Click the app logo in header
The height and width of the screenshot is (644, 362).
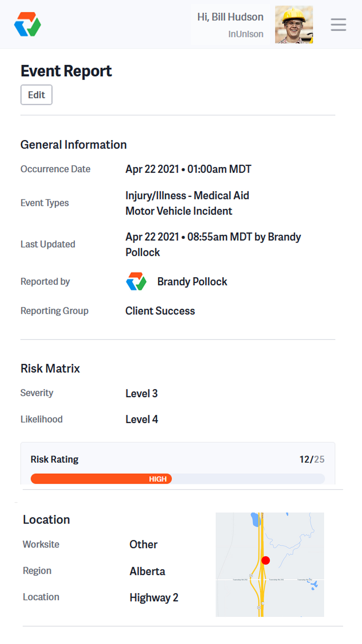point(28,24)
